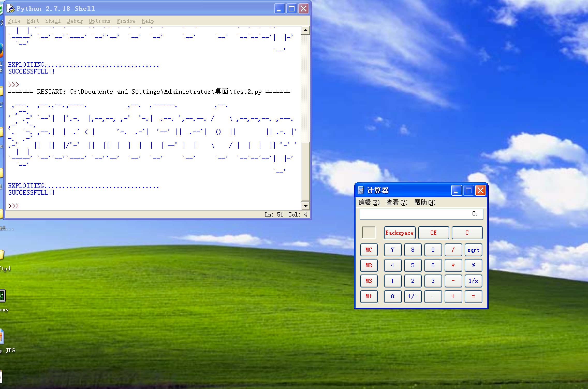
Task: Click calculator digit 9 button
Action: [433, 250]
